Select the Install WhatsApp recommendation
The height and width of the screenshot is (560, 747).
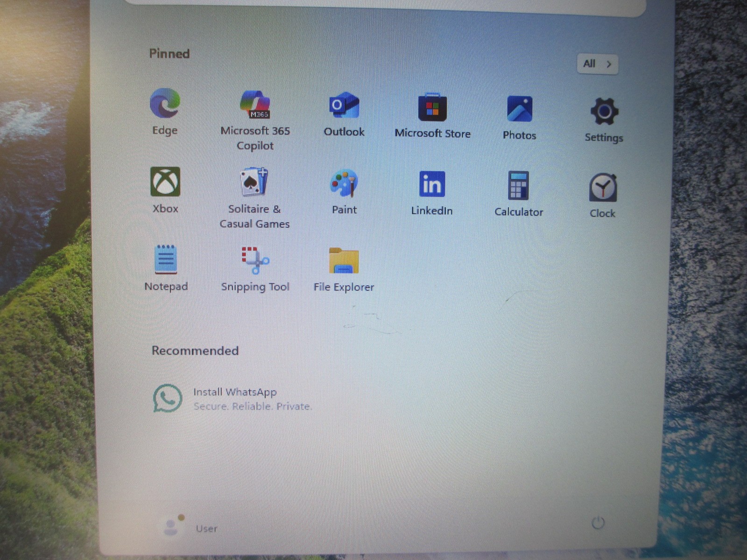[232, 399]
